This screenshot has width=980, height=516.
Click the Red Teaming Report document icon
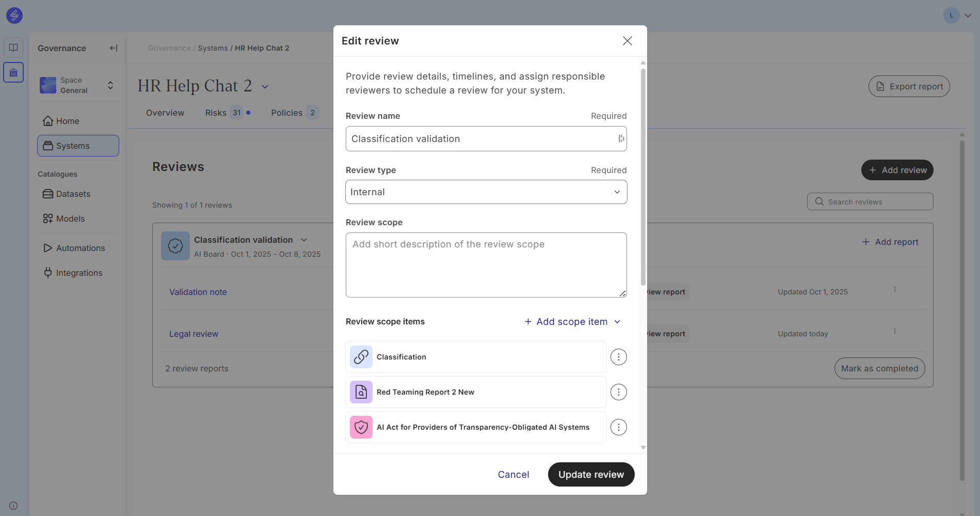pyautogui.click(x=361, y=392)
